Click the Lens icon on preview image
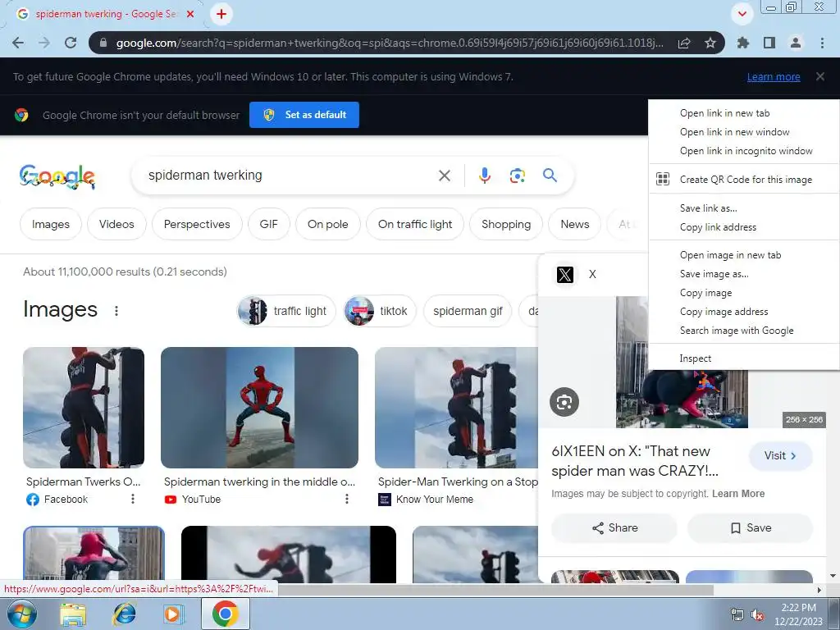840x630 pixels. click(564, 402)
